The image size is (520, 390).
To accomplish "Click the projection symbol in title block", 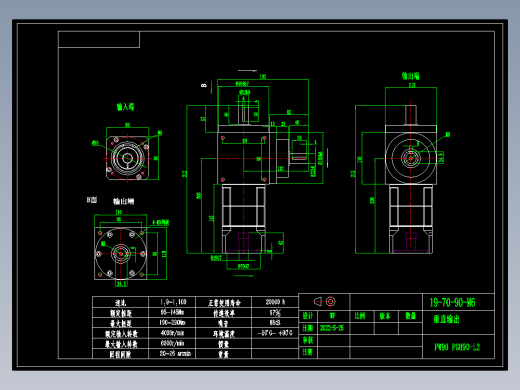I will (324, 301).
